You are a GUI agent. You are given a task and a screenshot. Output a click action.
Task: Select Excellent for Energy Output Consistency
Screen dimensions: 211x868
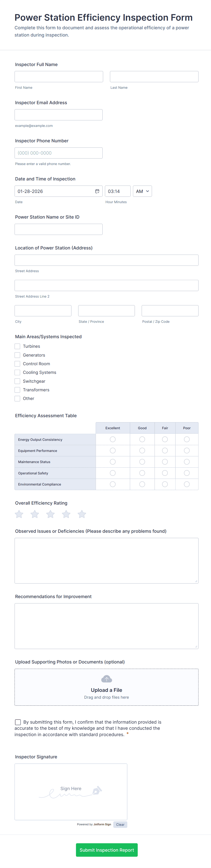click(x=113, y=439)
